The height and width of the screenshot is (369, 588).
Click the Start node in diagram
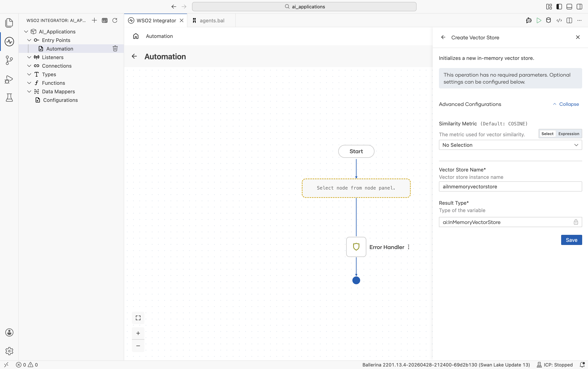pos(356,151)
